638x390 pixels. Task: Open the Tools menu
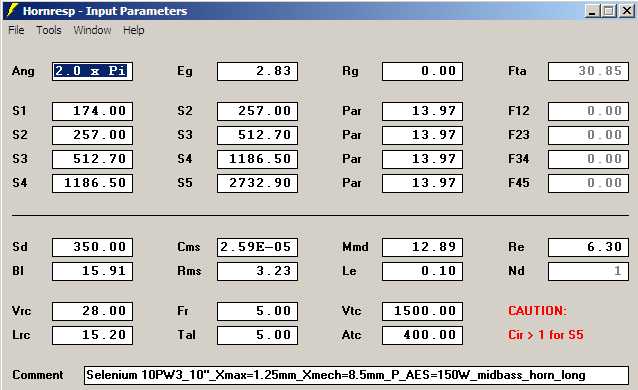point(49,30)
